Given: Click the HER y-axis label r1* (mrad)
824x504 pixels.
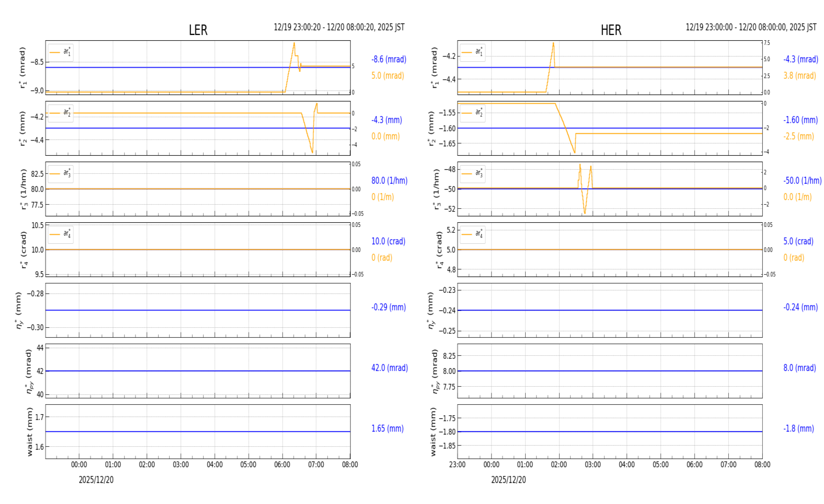Looking at the screenshot, I should click(435, 68).
